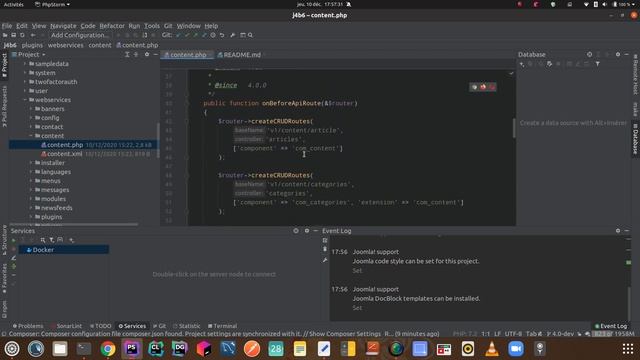Open Services panel gear settings
Screen dimensions: 640x360
[x=307, y=231]
